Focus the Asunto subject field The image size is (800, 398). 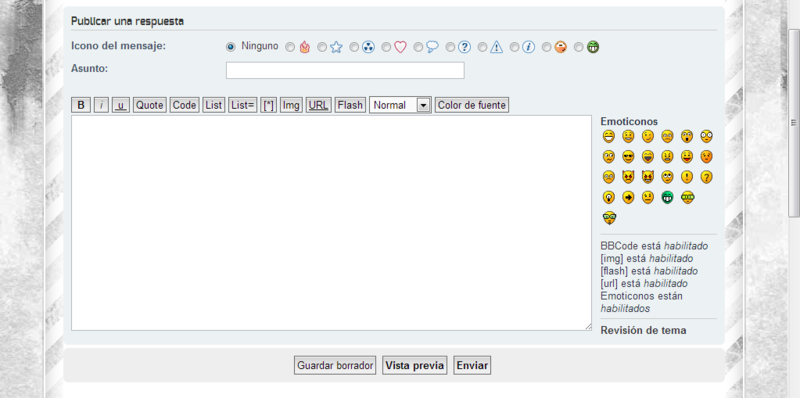[345, 70]
